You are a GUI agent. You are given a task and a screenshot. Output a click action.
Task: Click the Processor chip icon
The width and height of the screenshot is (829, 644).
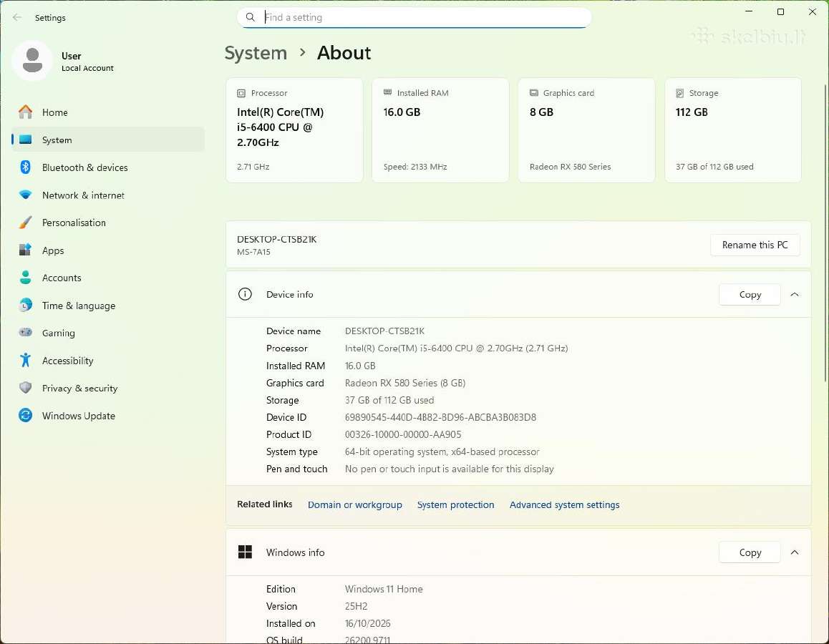point(241,93)
